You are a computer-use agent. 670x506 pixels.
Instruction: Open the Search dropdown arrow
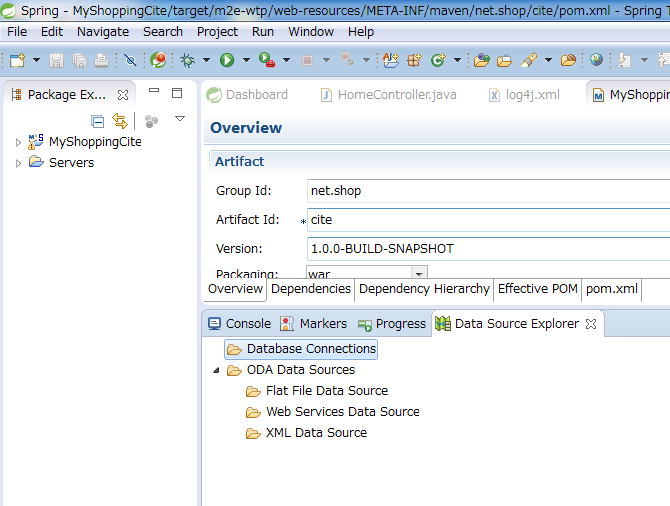[549, 60]
